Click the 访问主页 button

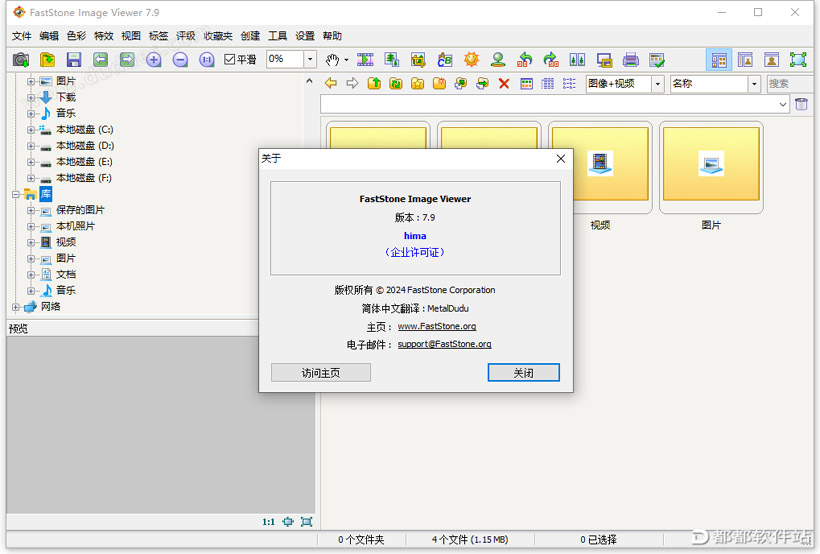(321, 372)
